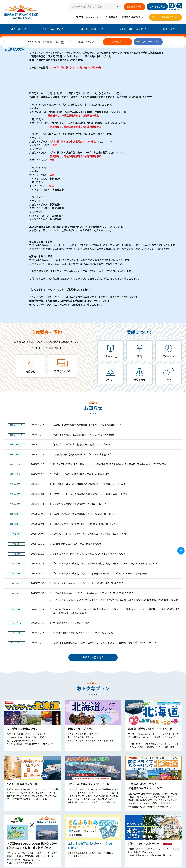Open ご利用区間 select dropdown
The image size is (186, 868).
click(x=89, y=42)
